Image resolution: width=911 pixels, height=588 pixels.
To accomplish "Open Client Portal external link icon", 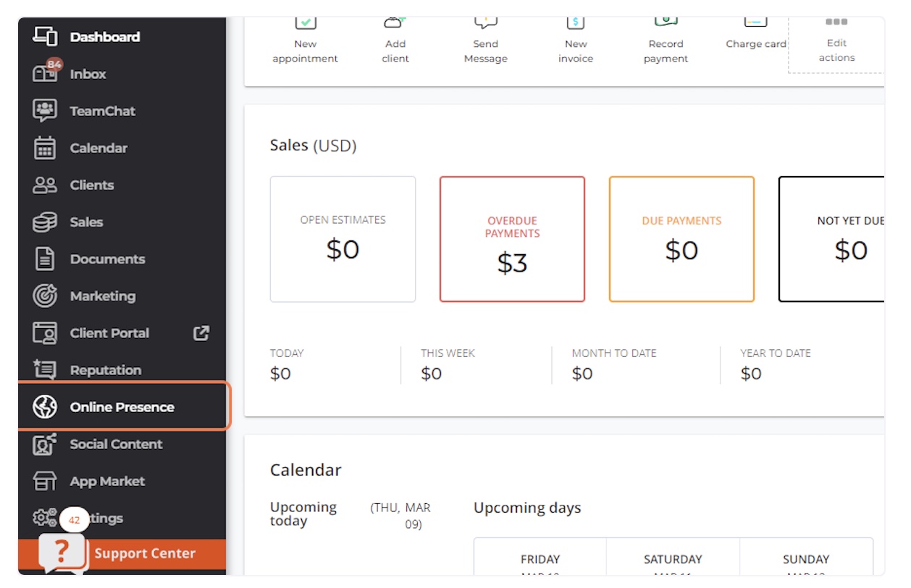I will pos(201,333).
